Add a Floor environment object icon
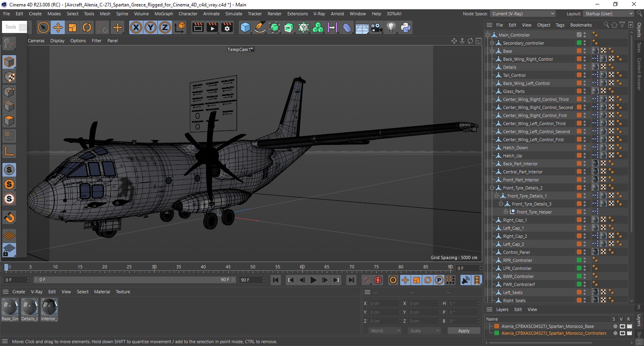 point(362,27)
